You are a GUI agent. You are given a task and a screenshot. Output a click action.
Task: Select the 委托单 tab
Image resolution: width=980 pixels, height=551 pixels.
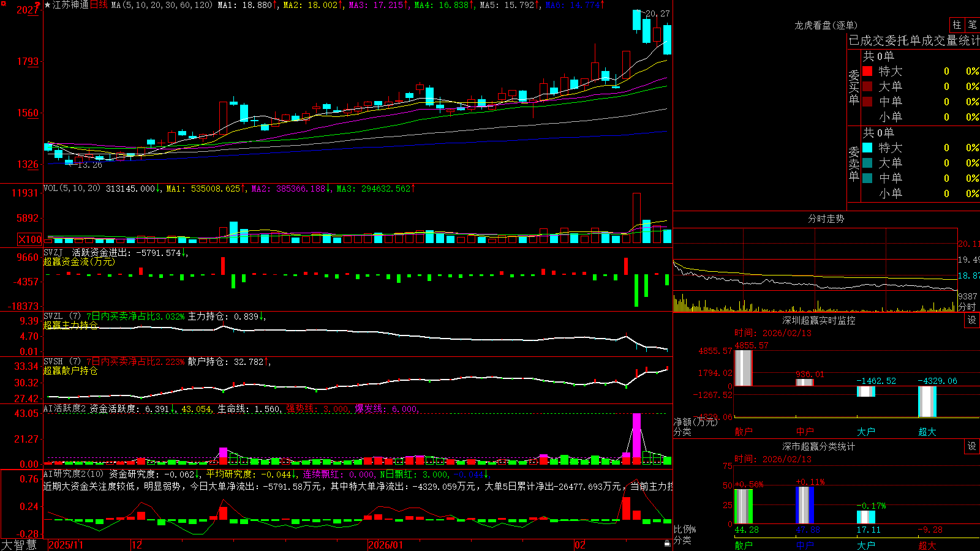point(902,41)
